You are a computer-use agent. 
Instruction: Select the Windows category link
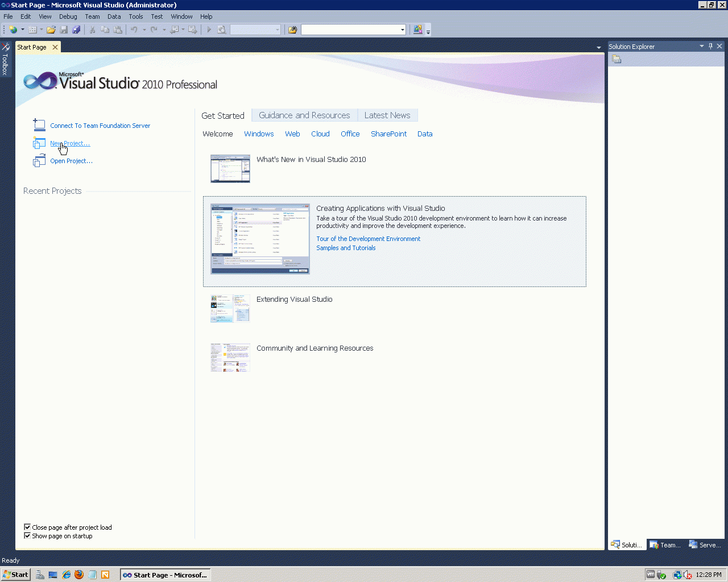[259, 134]
